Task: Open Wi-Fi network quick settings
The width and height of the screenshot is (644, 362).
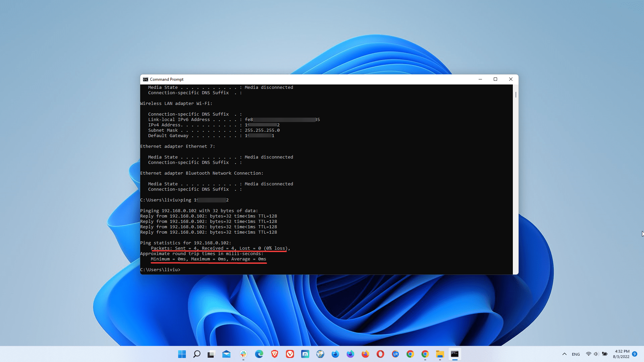Action: click(588, 354)
